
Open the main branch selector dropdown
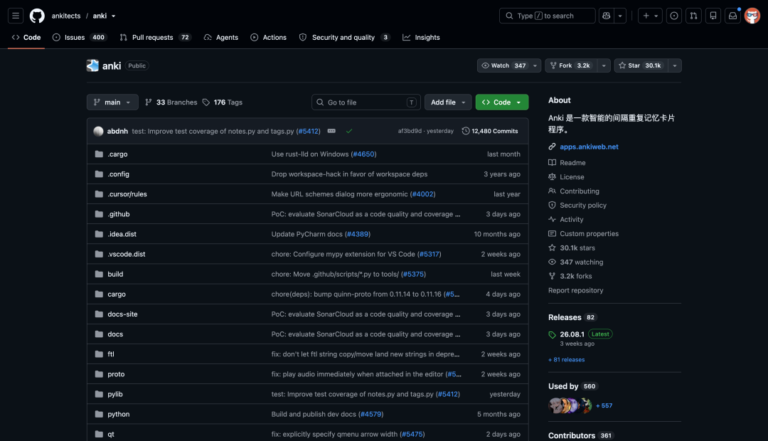(112, 102)
